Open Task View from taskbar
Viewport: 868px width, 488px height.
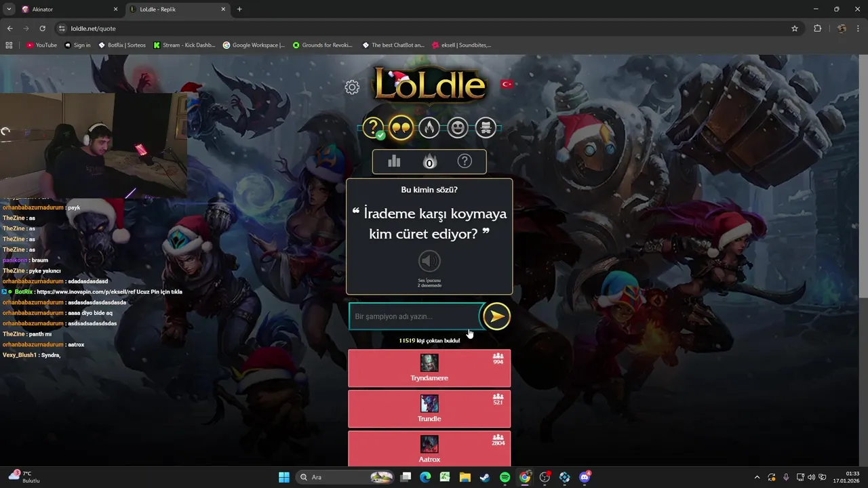(406, 477)
